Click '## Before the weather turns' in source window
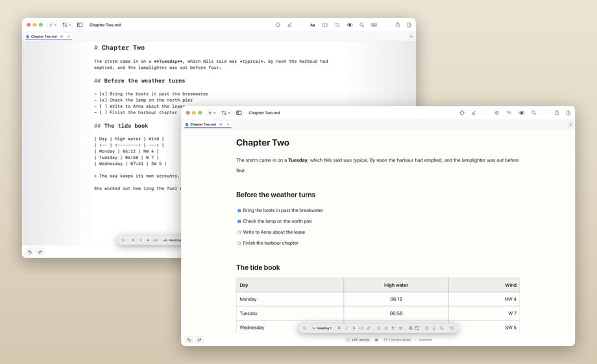597x364 pixels. (x=140, y=80)
